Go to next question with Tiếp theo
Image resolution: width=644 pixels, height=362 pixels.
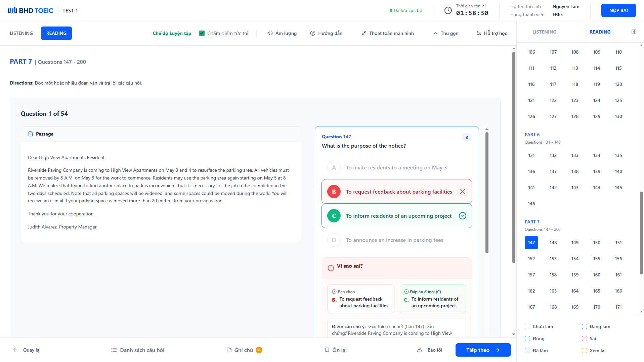click(483, 350)
